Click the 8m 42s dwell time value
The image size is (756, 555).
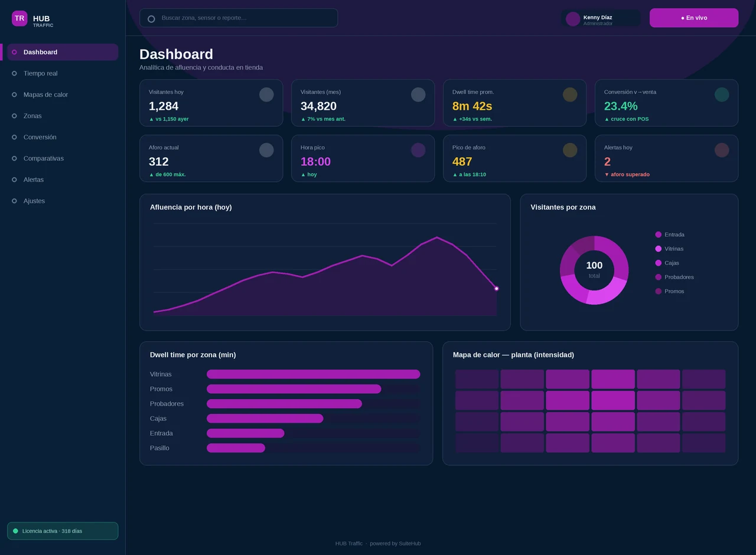[x=472, y=106]
